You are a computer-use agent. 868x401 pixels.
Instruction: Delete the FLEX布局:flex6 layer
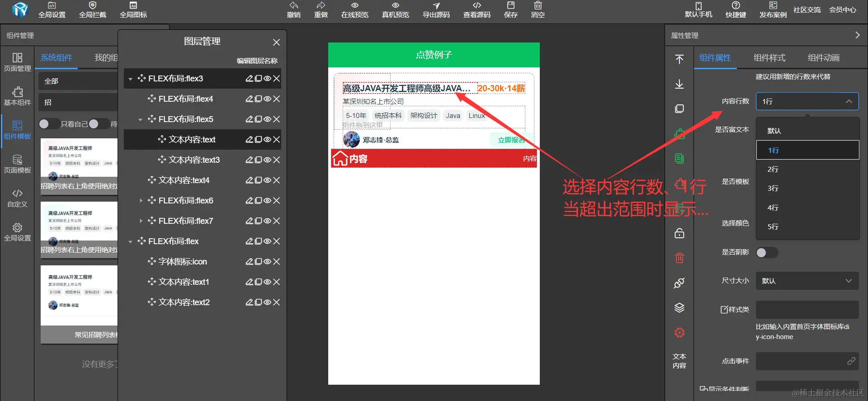pos(277,200)
